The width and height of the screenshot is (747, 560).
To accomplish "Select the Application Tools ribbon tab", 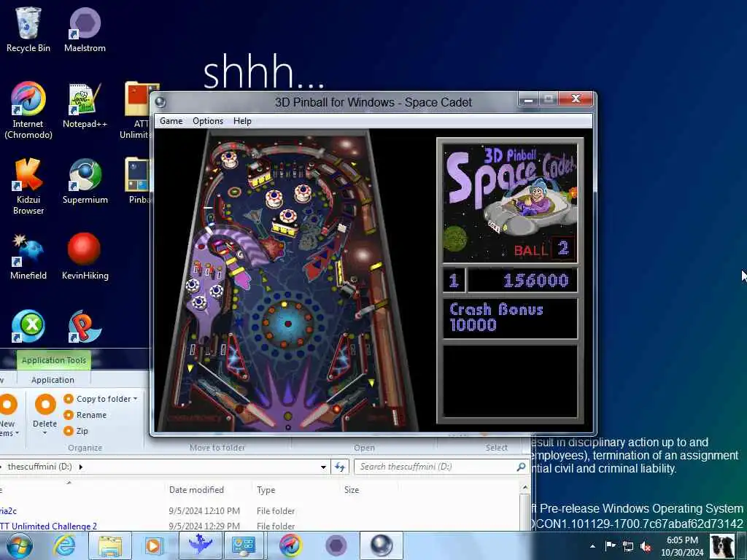I will (x=54, y=360).
